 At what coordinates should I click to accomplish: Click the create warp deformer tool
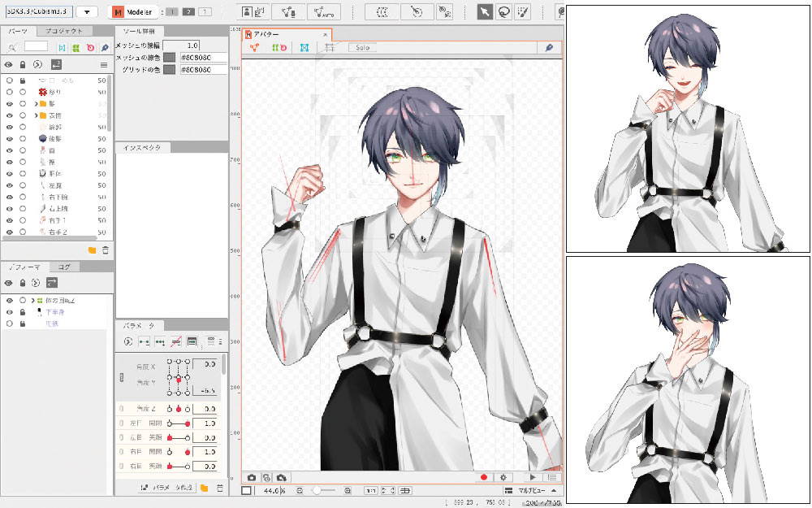click(x=382, y=11)
